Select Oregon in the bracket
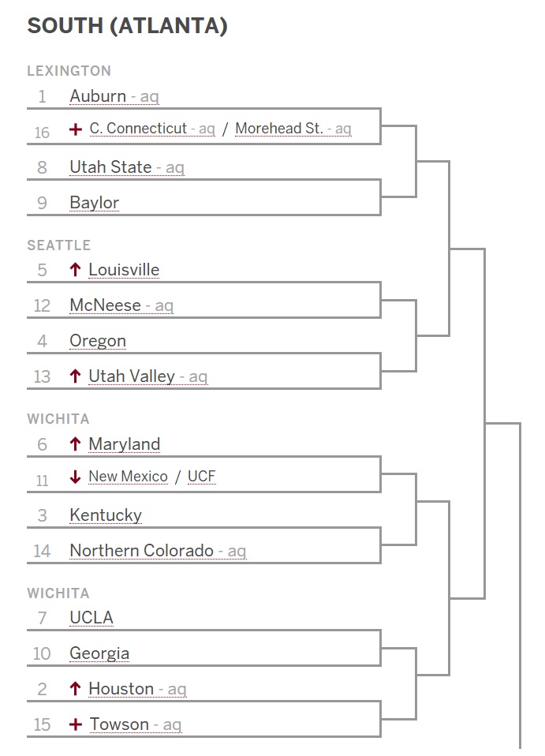Screen dimensions: 545x756 (x=98, y=341)
